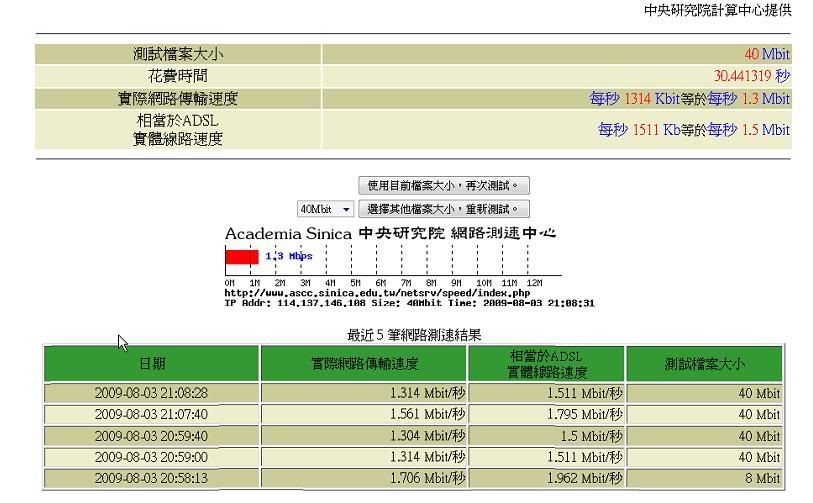The height and width of the screenshot is (503, 813).
Task: Open the 40Mbit file size dropdown
Action: (x=326, y=209)
